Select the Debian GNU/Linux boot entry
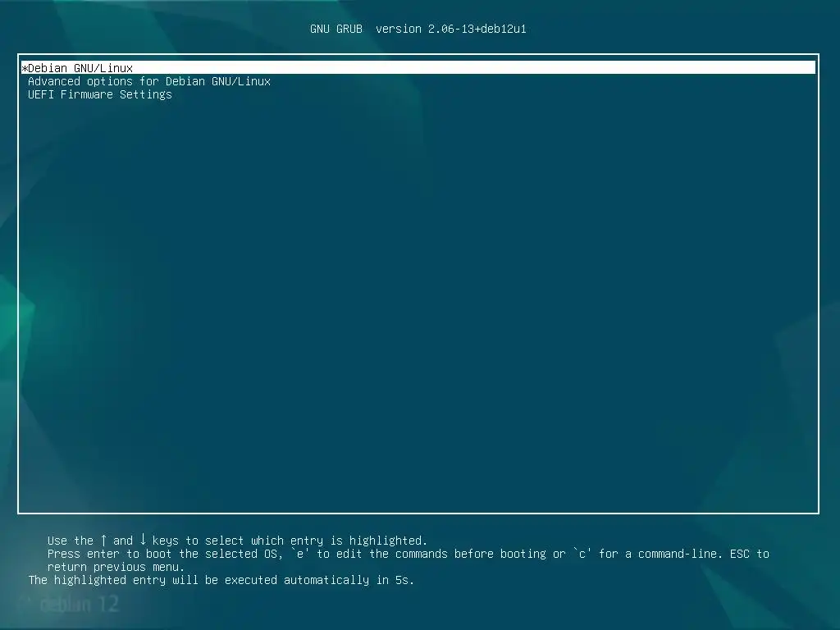The width and height of the screenshot is (840, 630). coord(418,67)
